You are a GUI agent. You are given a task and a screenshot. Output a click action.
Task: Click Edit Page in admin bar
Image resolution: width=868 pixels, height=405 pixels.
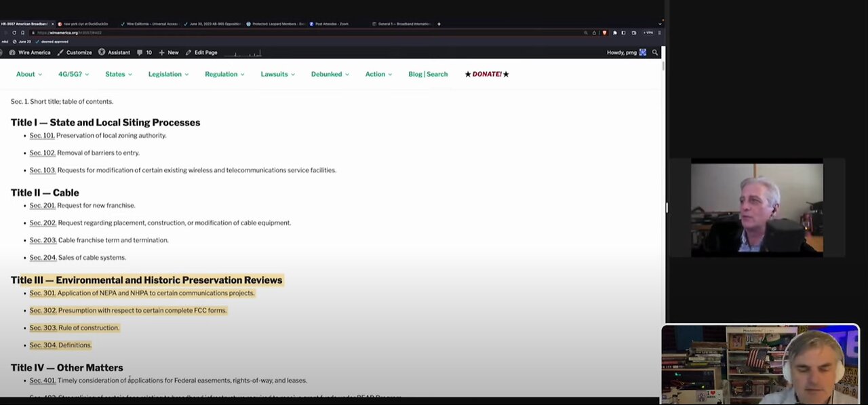[201, 52]
